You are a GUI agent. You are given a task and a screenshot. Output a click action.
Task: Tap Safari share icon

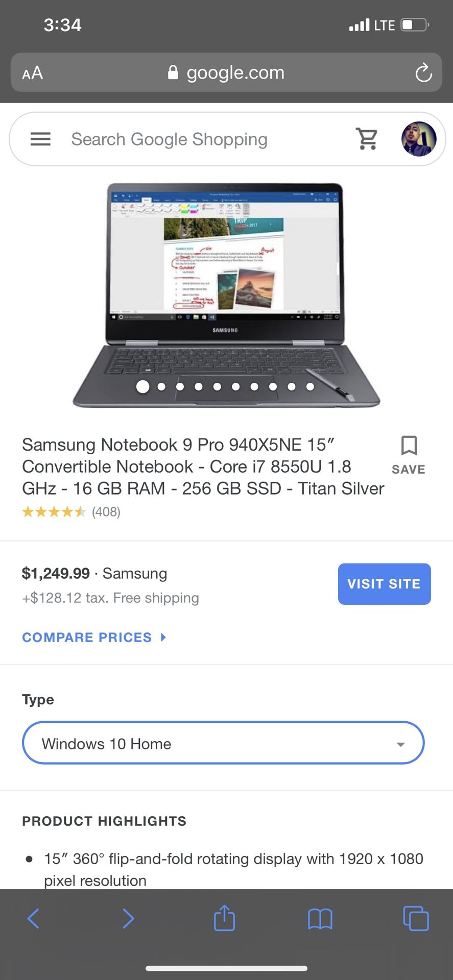pos(224,918)
